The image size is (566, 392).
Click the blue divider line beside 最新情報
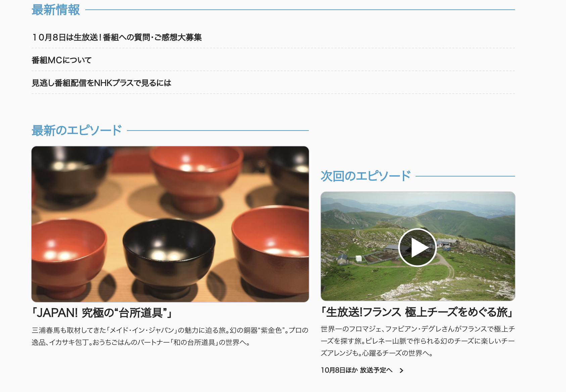coord(300,10)
